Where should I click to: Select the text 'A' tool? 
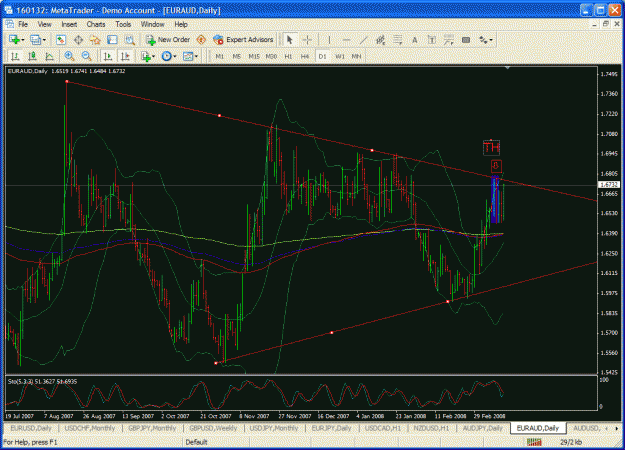pos(415,40)
